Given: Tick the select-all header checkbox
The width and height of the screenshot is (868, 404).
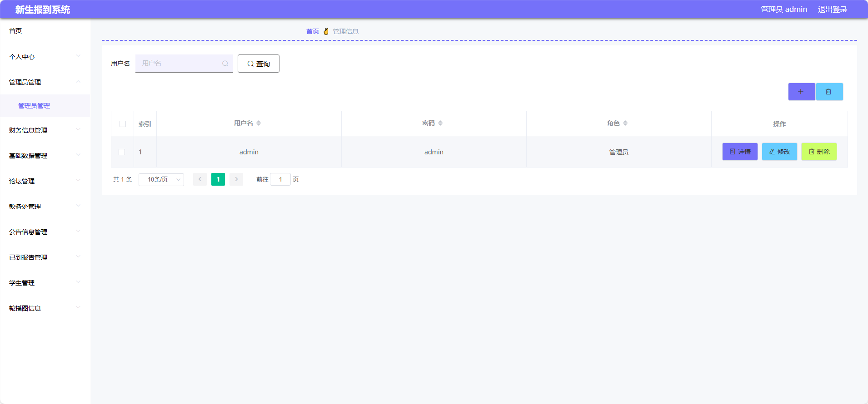Looking at the screenshot, I should tap(123, 124).
